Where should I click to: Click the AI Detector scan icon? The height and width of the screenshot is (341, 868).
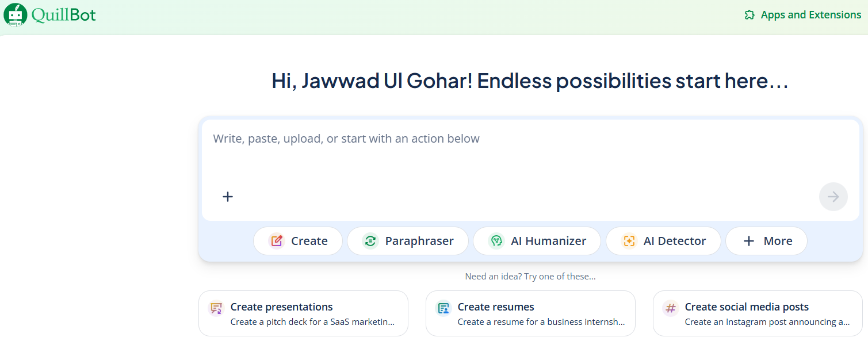(629, 241)
